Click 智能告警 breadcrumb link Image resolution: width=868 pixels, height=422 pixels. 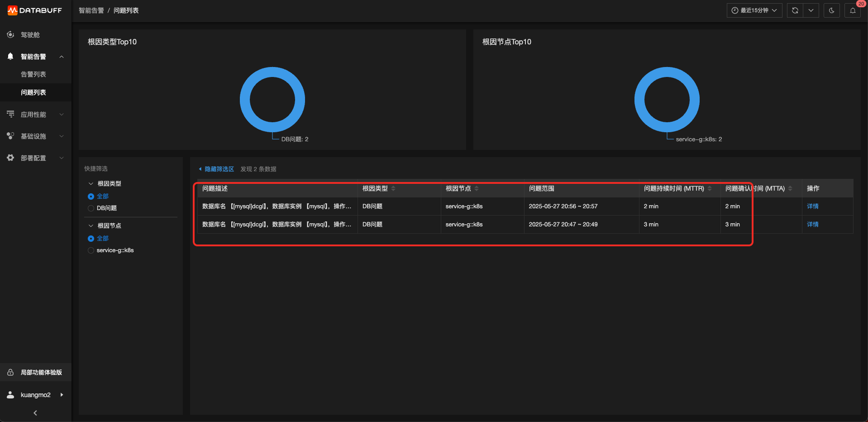[x=91, y=10]
